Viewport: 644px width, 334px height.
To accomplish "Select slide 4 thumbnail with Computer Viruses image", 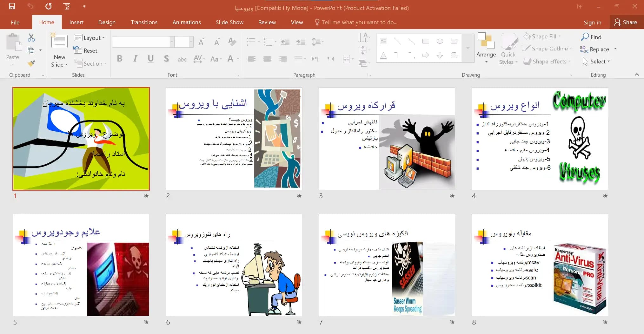I will [540, 139].
